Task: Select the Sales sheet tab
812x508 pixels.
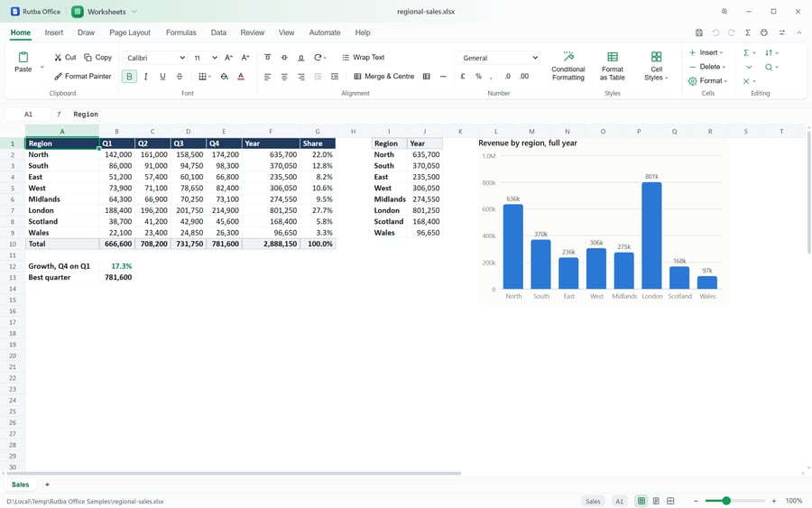Action: pyautogui.click(x=20, y=485)
